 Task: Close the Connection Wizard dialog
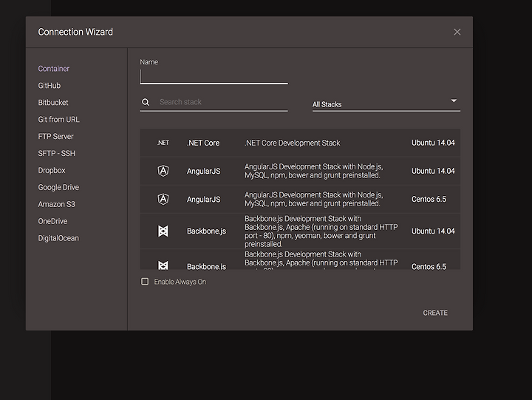(x=457, y=32)
